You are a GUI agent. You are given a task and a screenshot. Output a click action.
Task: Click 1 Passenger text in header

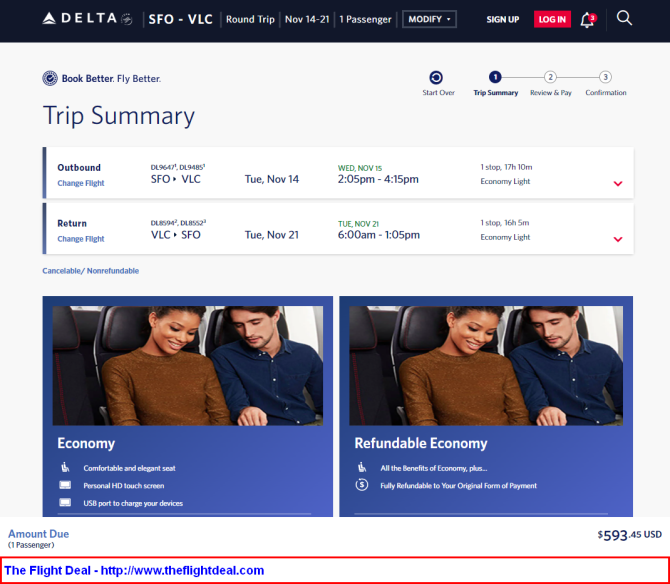click(365, 20)
